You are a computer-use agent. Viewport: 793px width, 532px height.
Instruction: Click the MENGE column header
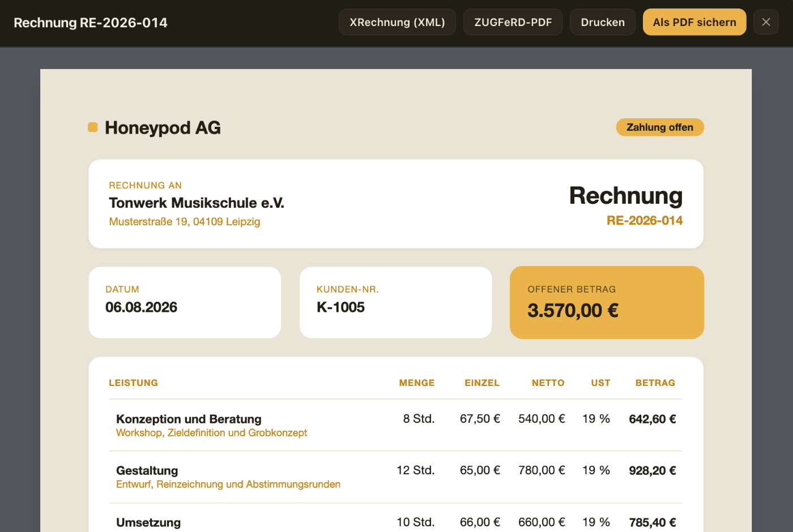coord(417,383)
